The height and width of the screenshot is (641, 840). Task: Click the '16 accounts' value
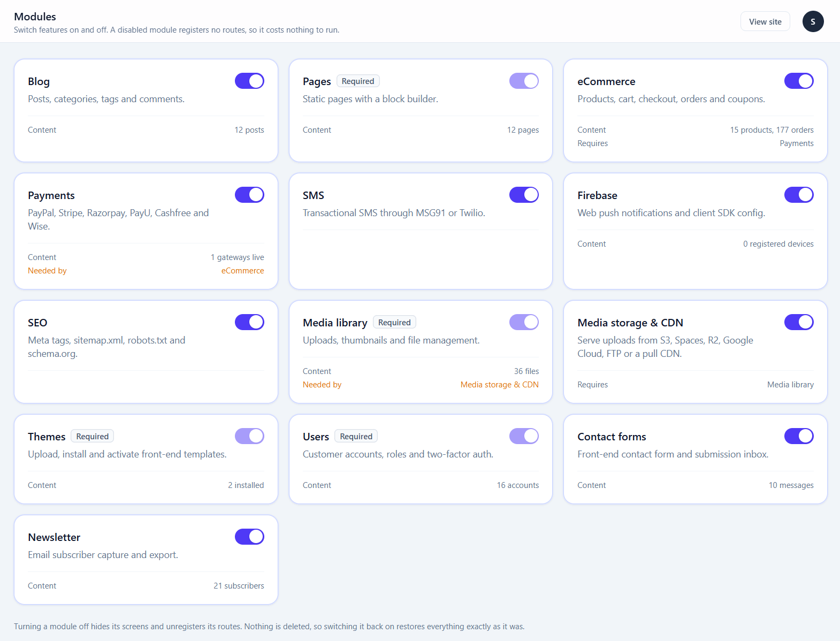click(517, 485)
